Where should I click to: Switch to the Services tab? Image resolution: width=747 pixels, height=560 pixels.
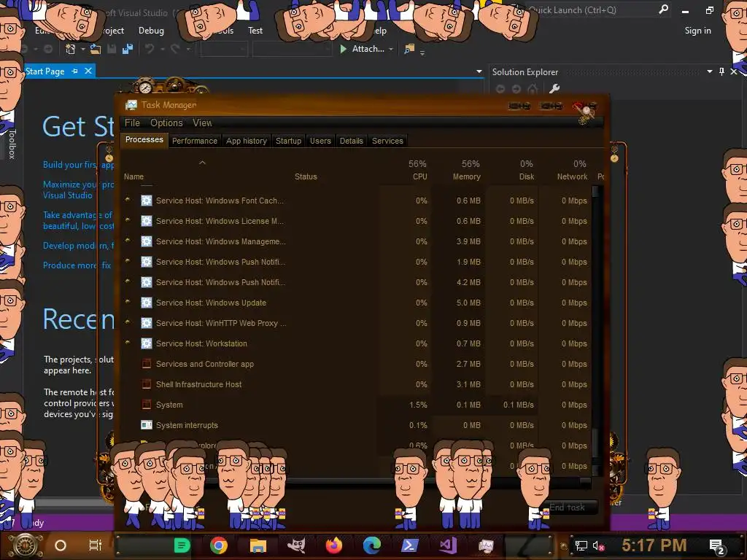click(387, 141)
